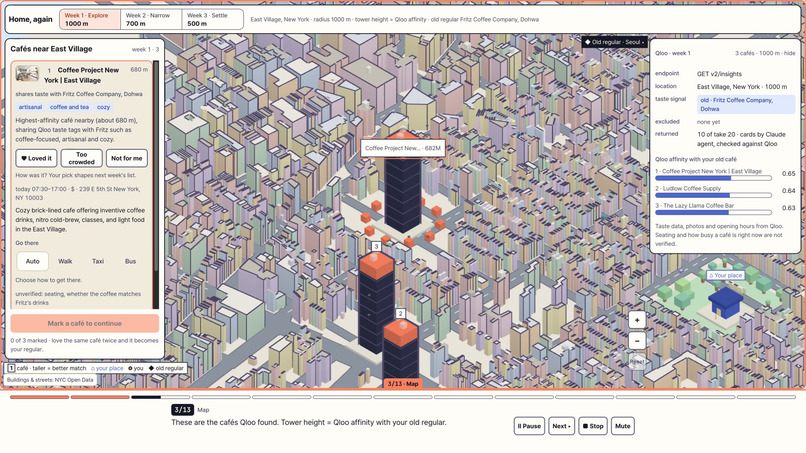Click the Coffee Project New York card title
The width and height of the screenshot is (806, 453).
[81, 75]
